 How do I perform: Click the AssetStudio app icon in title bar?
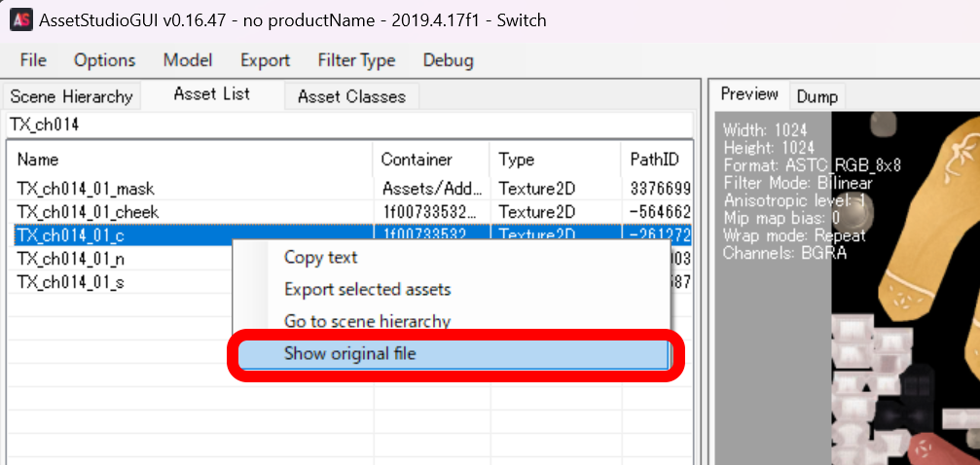(x=20, y=20)
